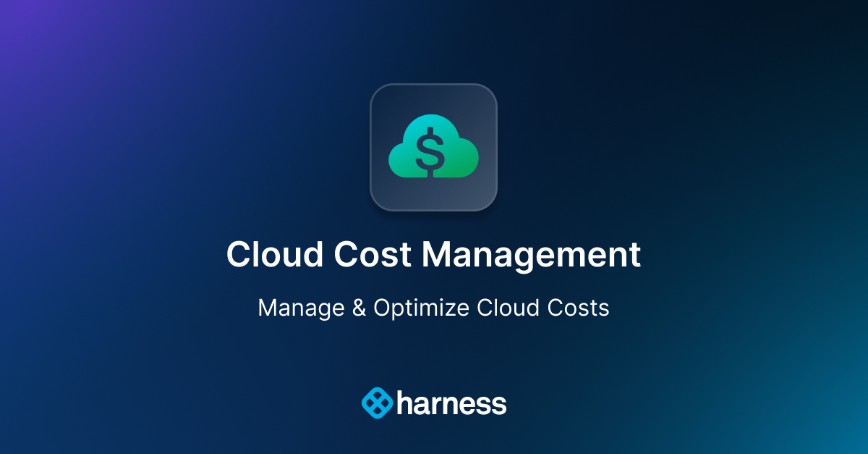Toggle the Harness branding footer

[x=434, y=402]
